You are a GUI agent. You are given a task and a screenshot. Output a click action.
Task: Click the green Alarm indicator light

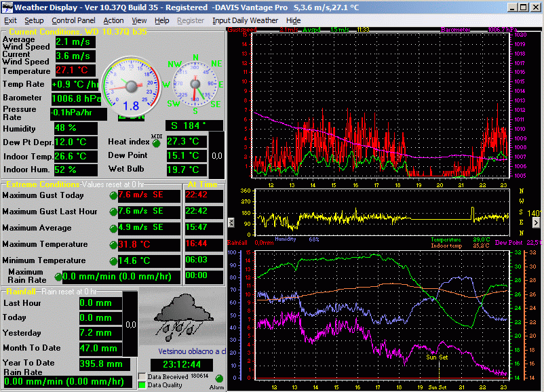[219, 378]
